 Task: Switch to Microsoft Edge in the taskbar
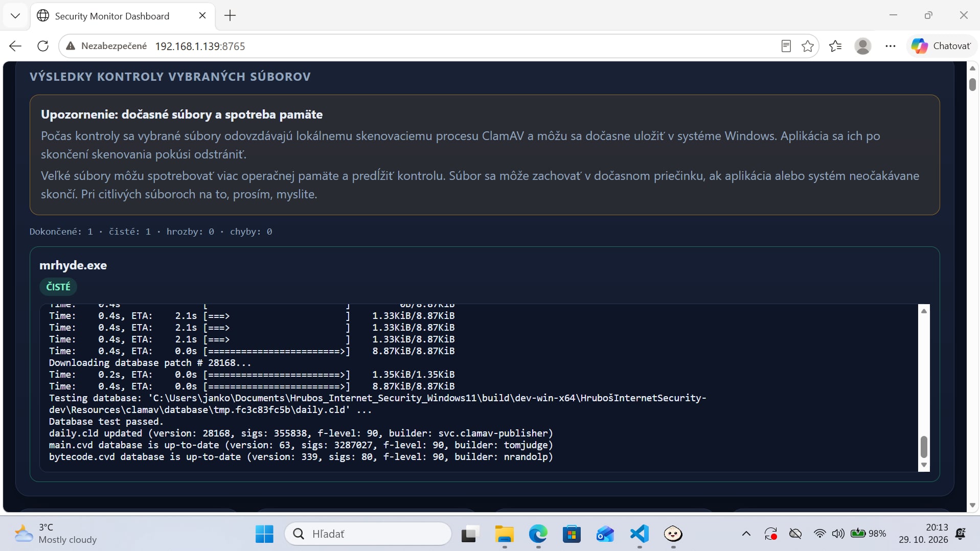(538, 534)
